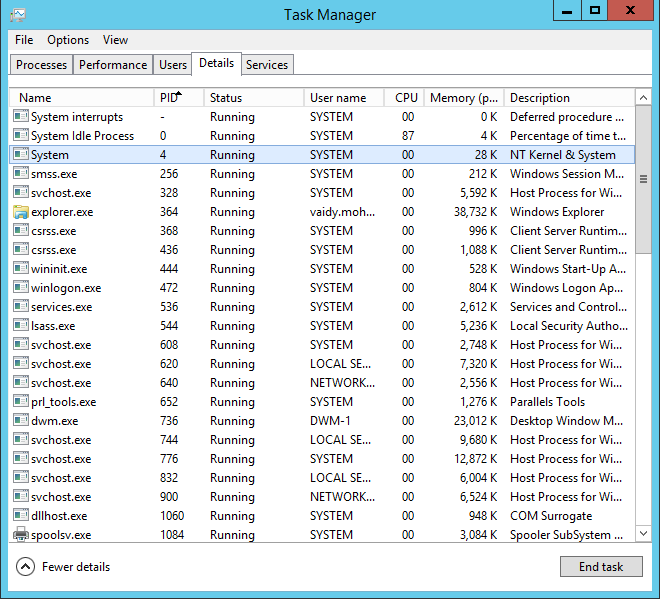The height and width of the screenshot is (599, 660).
Task: Click the winlogon.exe process icon
Action: [x=21, y=288]
